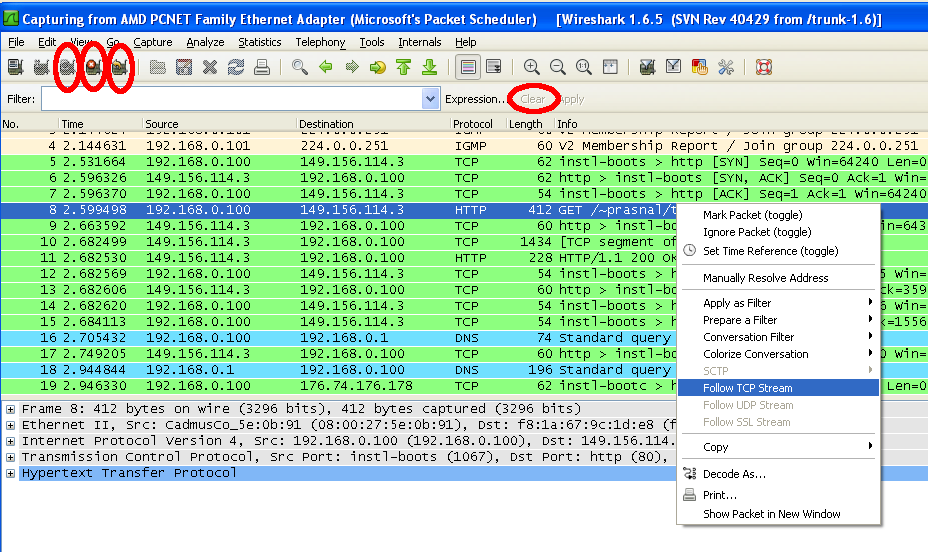Select packet 4 IGMP Membership Report row
This screenshot has height=552, width=928.
[464, 146]
